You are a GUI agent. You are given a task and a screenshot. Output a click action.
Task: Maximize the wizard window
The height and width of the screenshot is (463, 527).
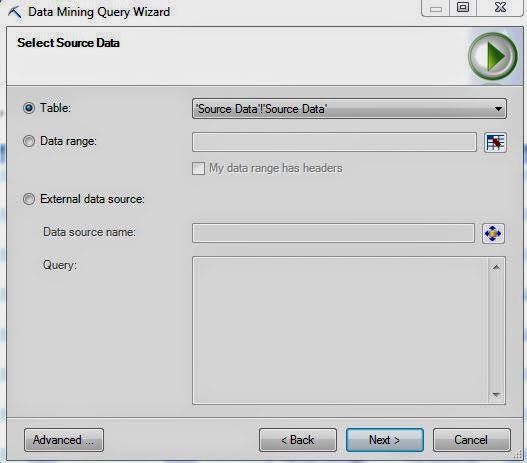click(463, 7)
